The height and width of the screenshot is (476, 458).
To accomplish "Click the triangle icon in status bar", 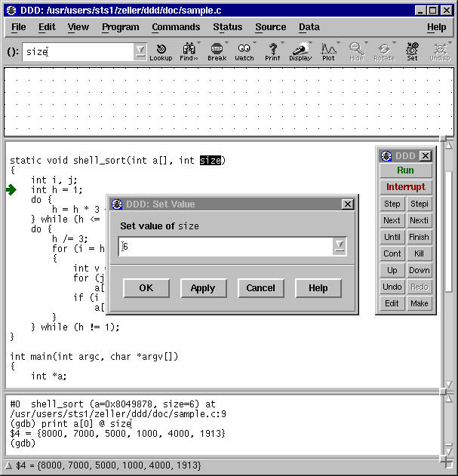I will click(x=8, y=465).
